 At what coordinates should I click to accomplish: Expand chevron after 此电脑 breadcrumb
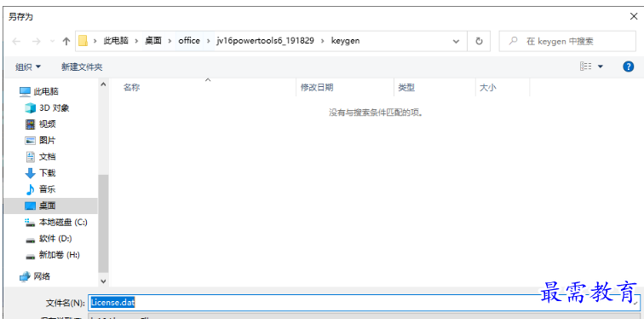pyautogui.click(x=136, y=41)
